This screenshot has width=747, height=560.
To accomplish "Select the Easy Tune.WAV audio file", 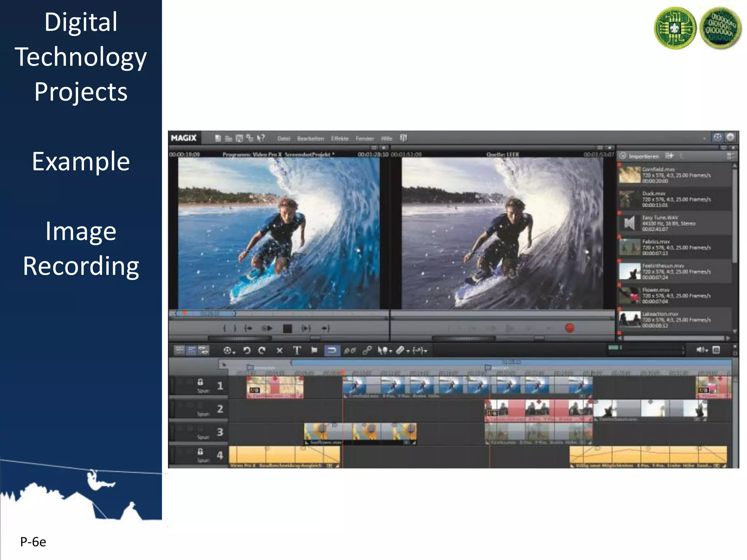I will click(x=674, y=223).
